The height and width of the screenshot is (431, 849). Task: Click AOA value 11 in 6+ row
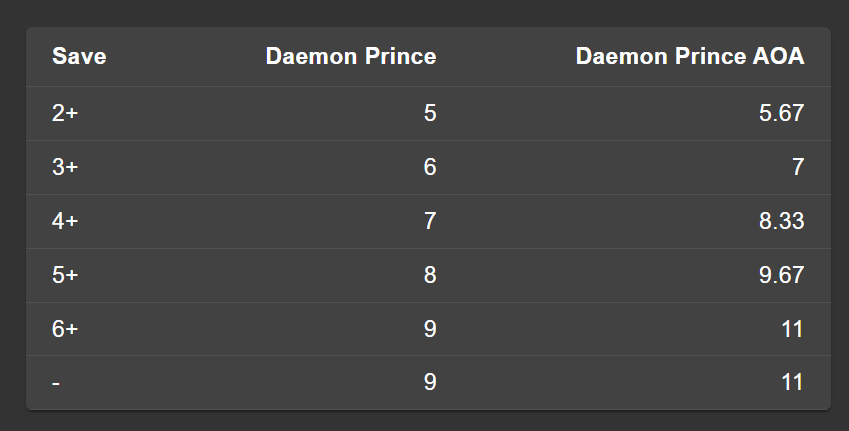click(x=792, y=329)
